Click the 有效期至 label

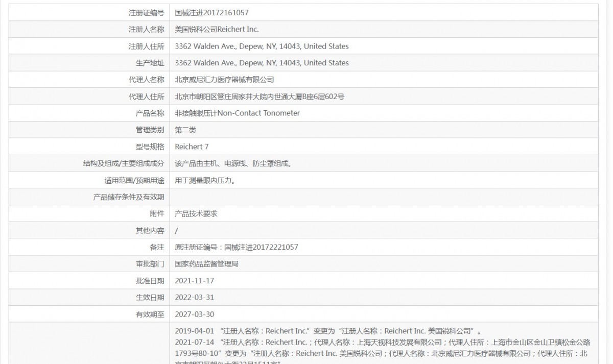click(150, 315)
